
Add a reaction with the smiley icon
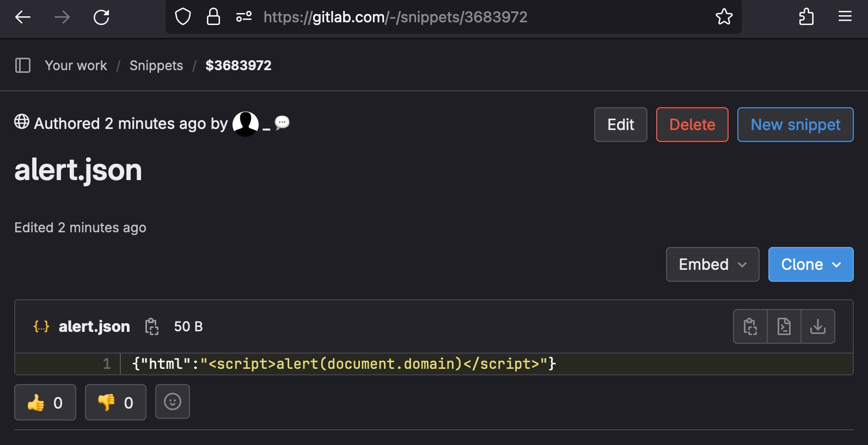172,402
